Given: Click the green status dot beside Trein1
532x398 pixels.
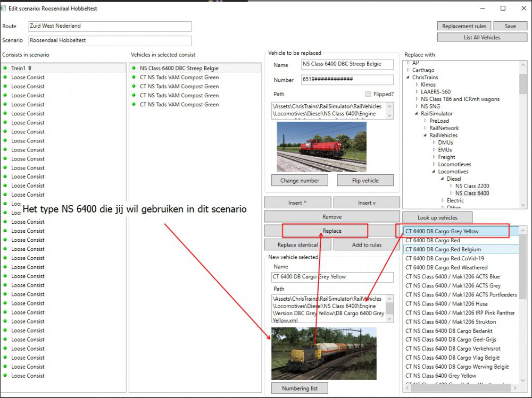Looking at the screenshot, I should click(5, 68).
